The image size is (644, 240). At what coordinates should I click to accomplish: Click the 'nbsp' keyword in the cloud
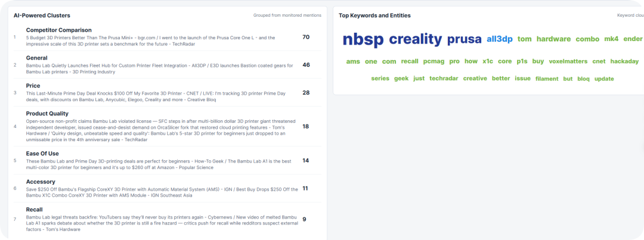tap(363, 39)
